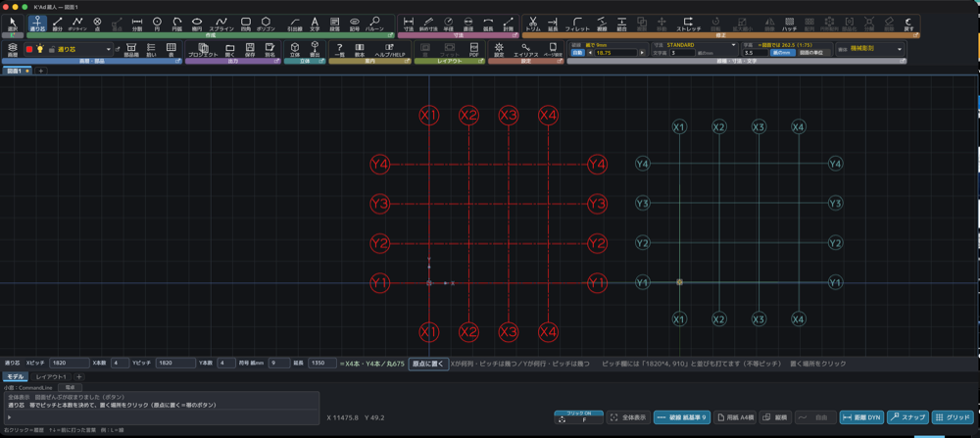This screenshot has width=980, height=438.
Task: Pick the 引出線 leader line tool
Action: 295,24
